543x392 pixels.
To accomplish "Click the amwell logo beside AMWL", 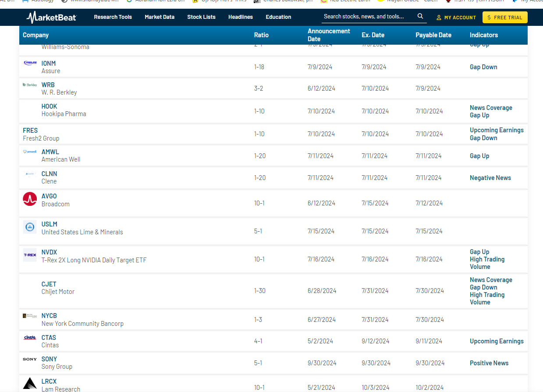I will (30, 152).
